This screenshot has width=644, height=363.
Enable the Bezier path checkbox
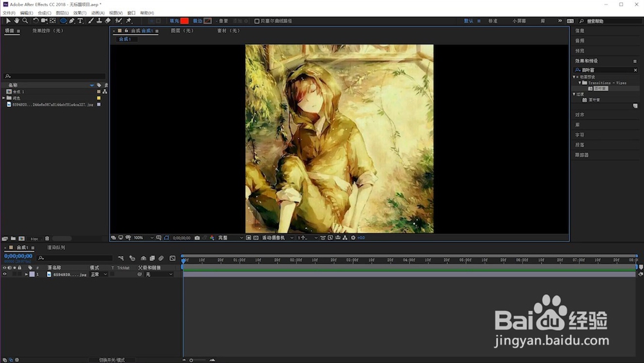257,21
